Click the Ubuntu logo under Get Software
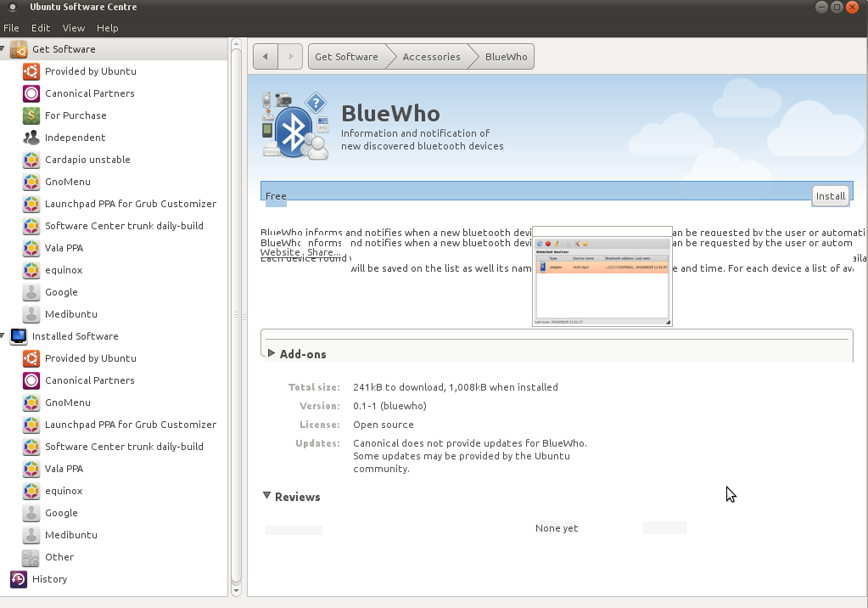Viewport: 868px width, 608px height. pos(31,71)
